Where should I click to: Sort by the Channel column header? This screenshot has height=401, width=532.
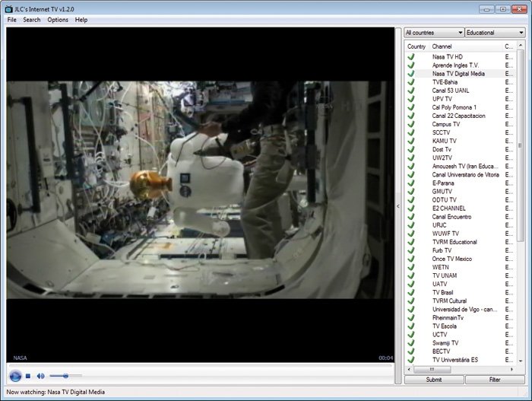tap(465, 46)
